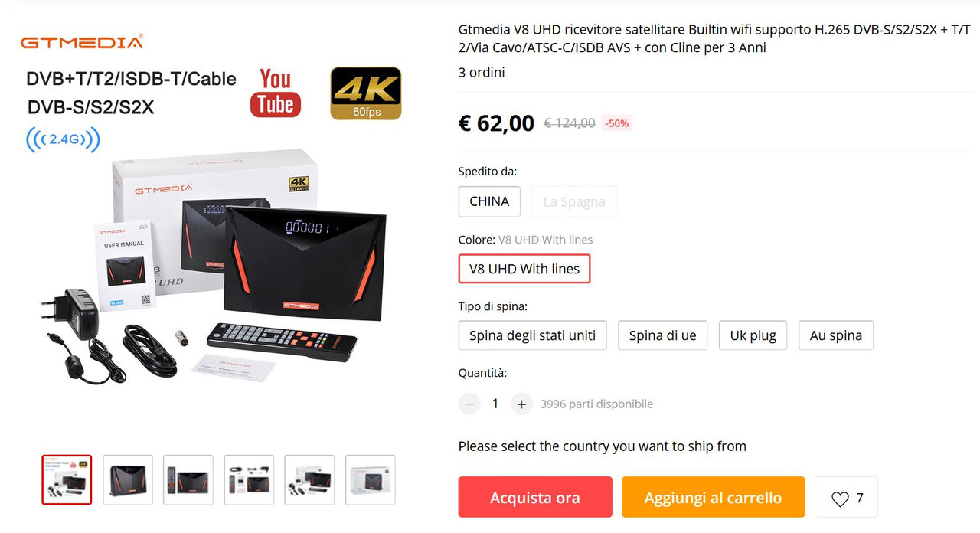Increase quantity with the plus button
The width and height of the screenshot is (980, 533).
[x=521, y=404]
